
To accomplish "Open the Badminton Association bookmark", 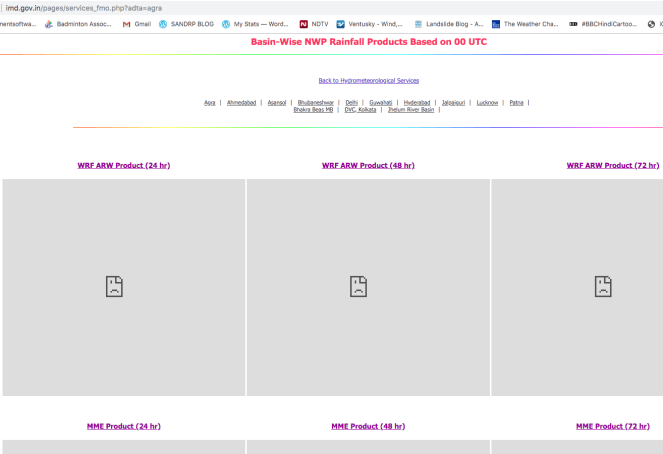I will tap(82, 24).
